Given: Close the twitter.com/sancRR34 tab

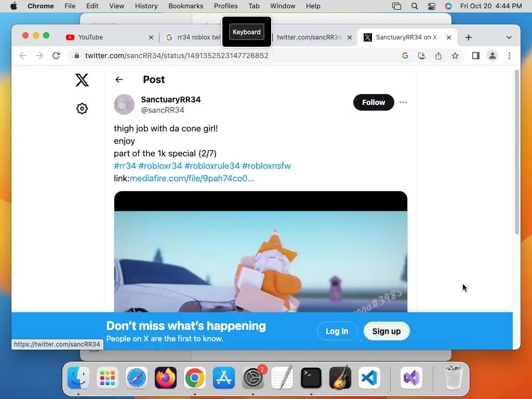Looking at the screenshot, I should [350, 37].
